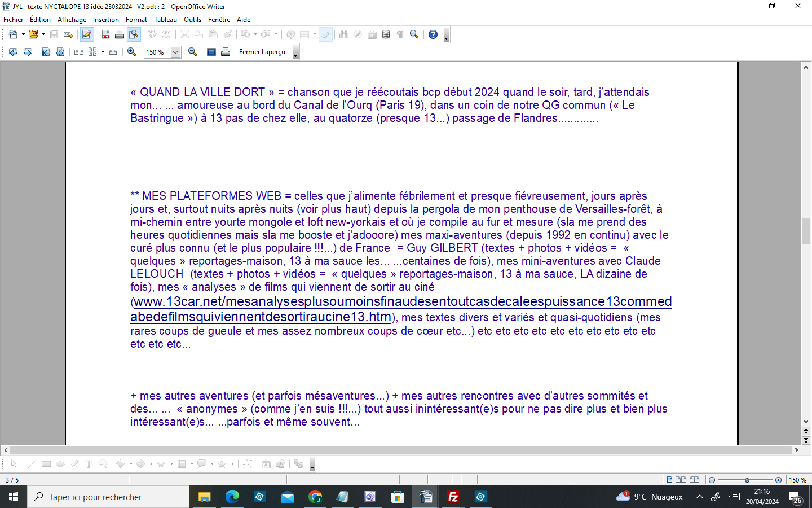
Task: Open the New document type dropdown arrow
Action: (x=23, y=34)
